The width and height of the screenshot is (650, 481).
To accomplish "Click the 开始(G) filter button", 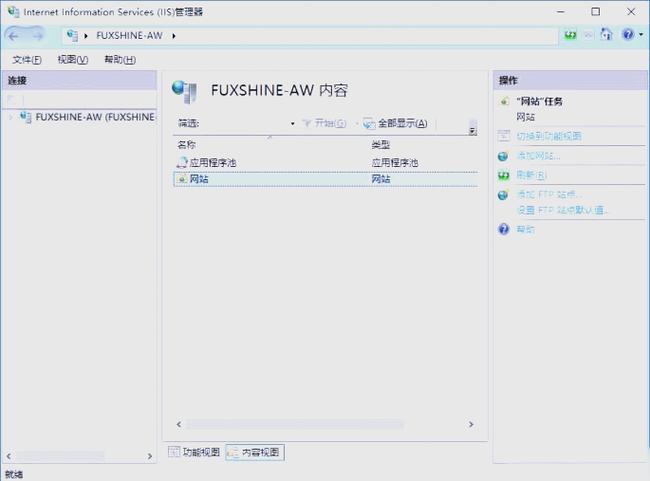I will point(324,123).
